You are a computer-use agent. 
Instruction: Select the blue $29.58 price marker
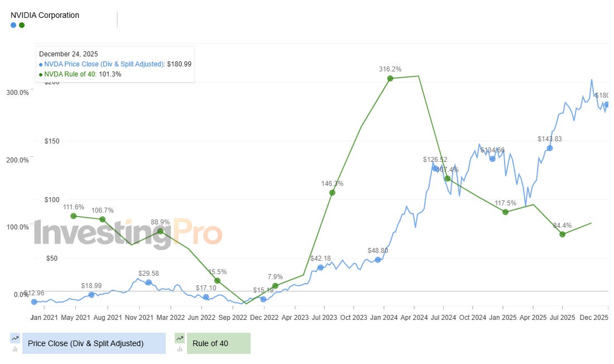(x=148, y=282)
